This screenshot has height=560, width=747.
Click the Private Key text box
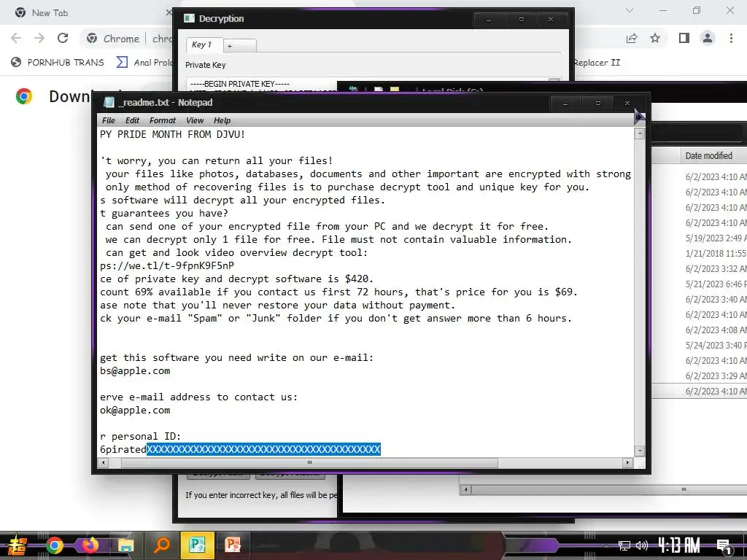click(x=261, y=84)
